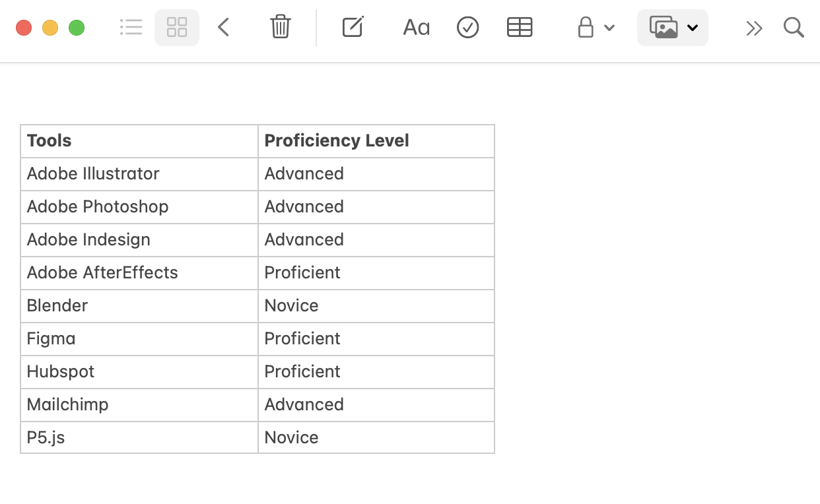Show more toolbar items
The height and width of the screenshot is (504, 820).
tap(754, 28)
